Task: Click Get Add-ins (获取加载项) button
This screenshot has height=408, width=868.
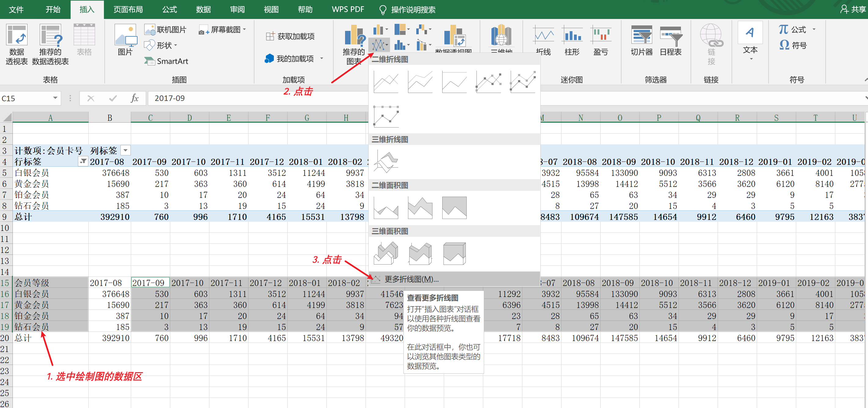Action: (x=290, y=36)
